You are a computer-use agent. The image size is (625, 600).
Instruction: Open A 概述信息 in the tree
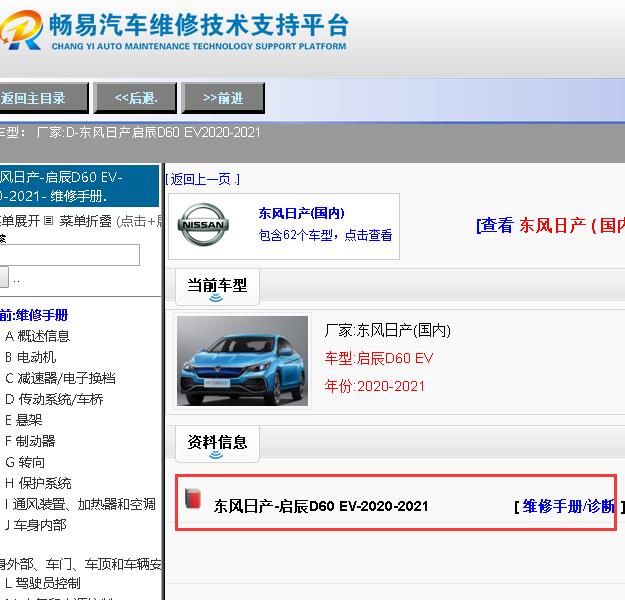pyautogui.click(x=37, y=336)
